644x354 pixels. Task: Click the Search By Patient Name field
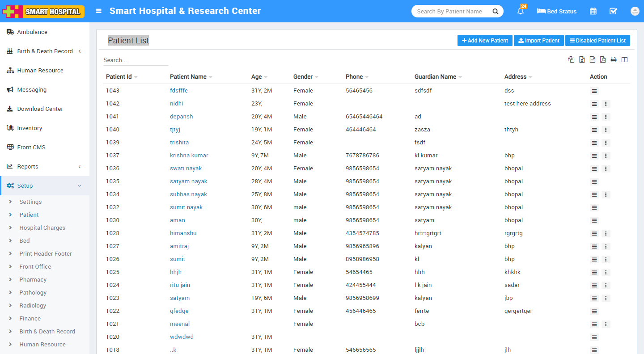[449, 12]
